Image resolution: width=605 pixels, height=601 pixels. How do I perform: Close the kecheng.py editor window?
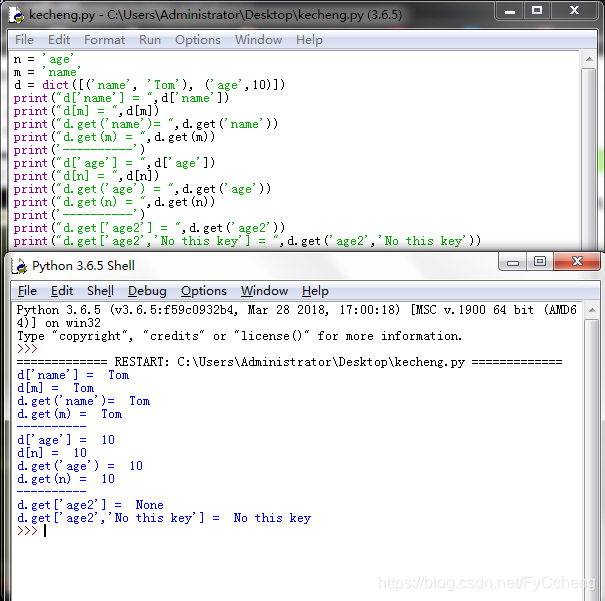tap(574, 11)
